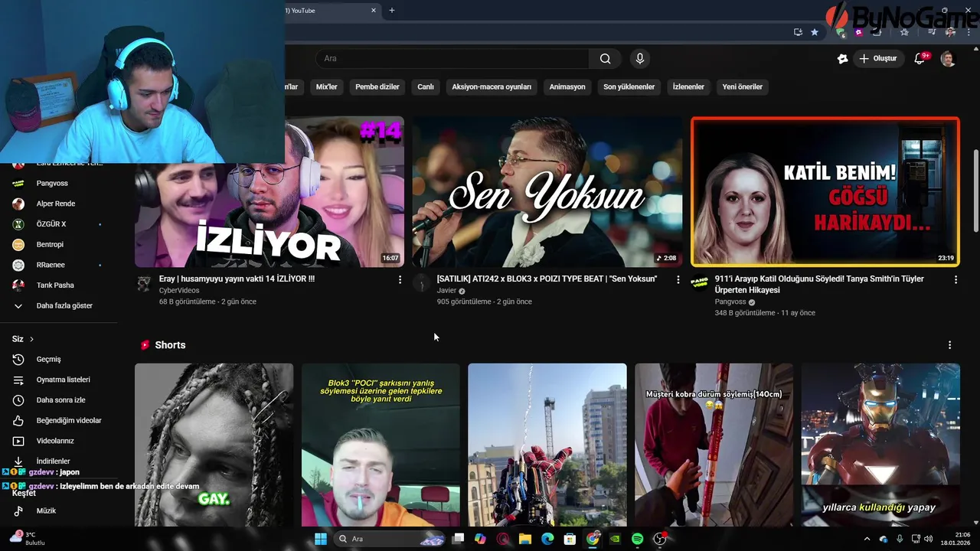Play the KATİL BENİM thumbnail video
980x551 pixels.
click(825, 192)
